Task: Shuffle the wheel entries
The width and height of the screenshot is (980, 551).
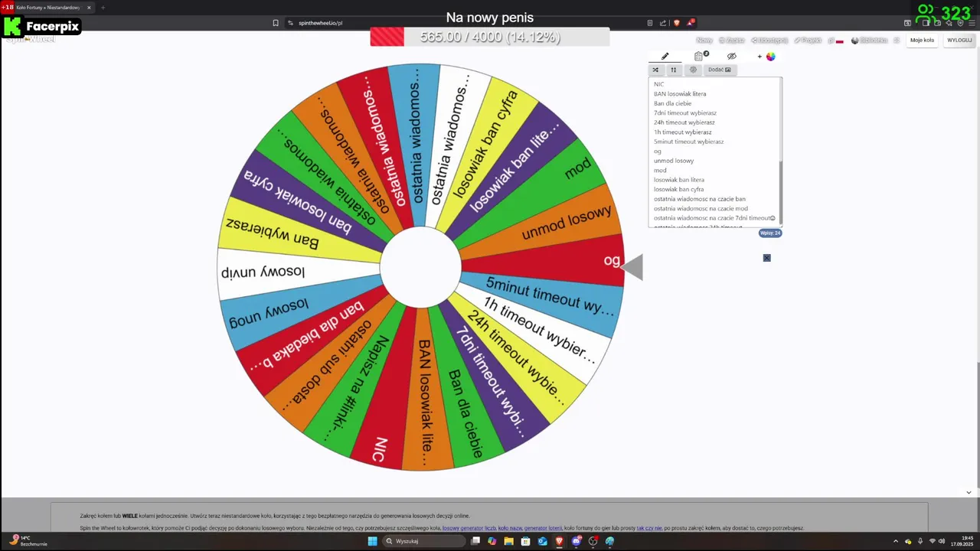Action: coord(655,70)
